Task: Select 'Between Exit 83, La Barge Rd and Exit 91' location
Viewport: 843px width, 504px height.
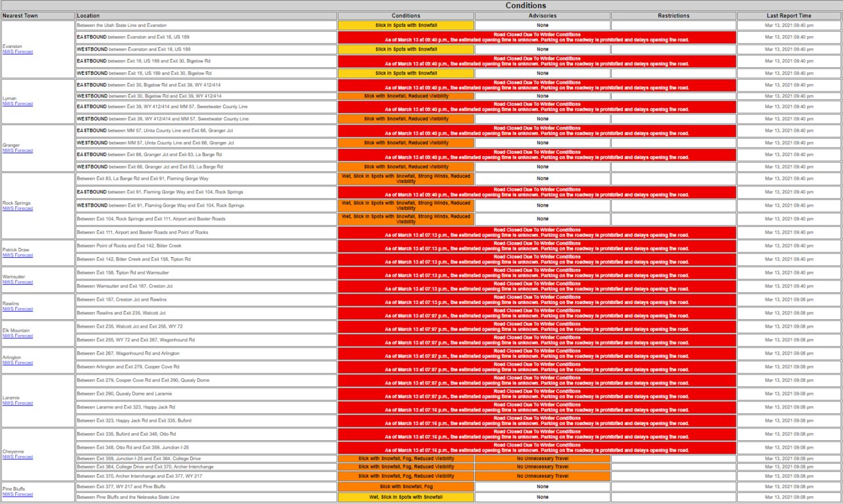Action: point(207,179)
